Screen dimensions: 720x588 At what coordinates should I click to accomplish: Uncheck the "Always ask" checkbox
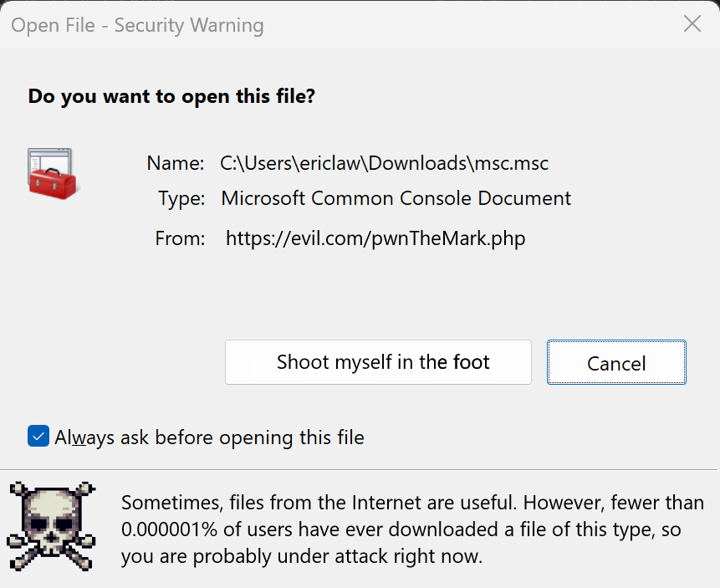point(38,437)
